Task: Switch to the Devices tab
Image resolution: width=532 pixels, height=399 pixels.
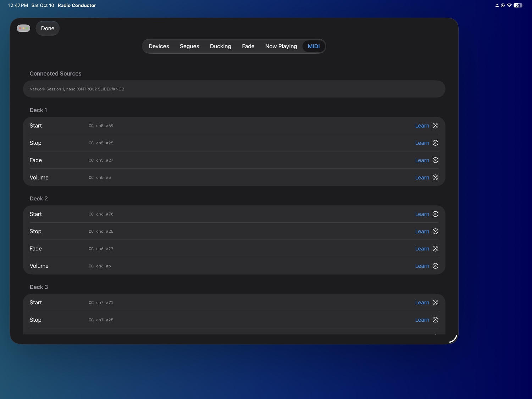Action: coord(159,46)
